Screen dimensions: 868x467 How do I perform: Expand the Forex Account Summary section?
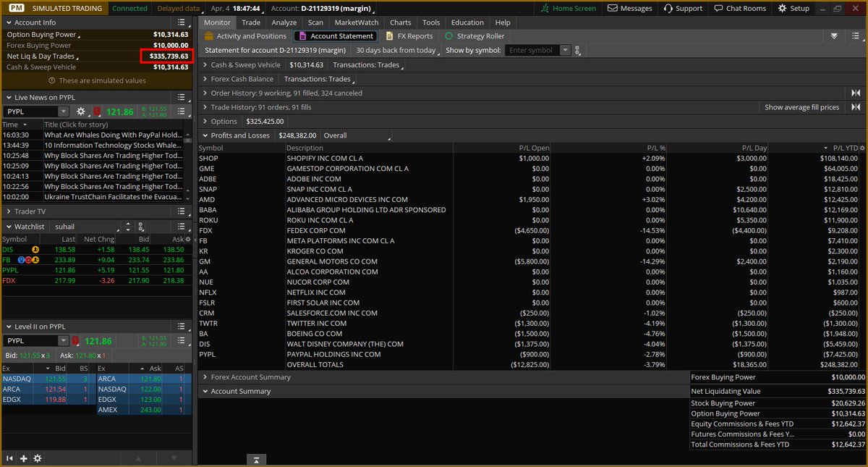pos(205,377)
